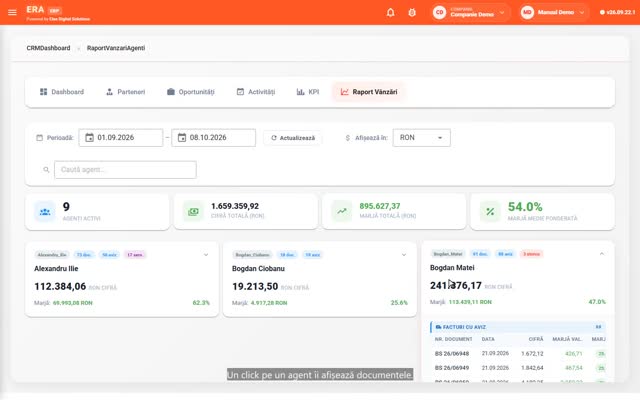Open the hamburger menu
Viewport: 640px width, 400px height.
click(12, 12)
